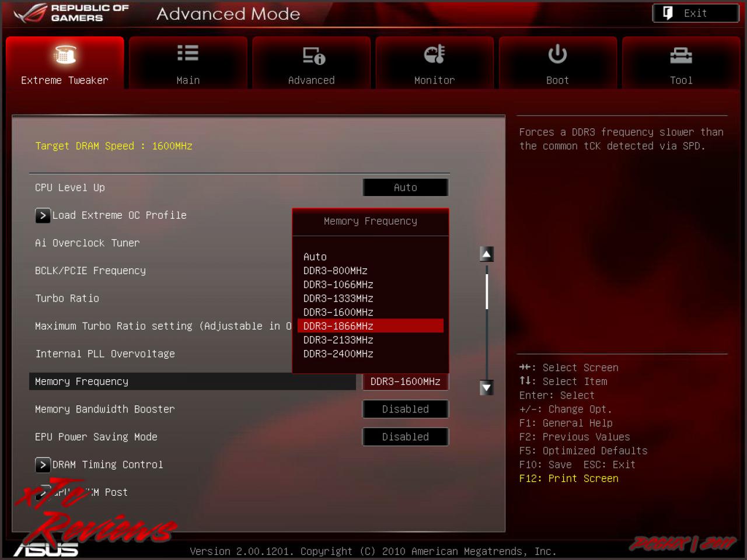Viewport: 747px width, 560px height.
Task: Click the Tool printer-style icon
Action: 681,55
